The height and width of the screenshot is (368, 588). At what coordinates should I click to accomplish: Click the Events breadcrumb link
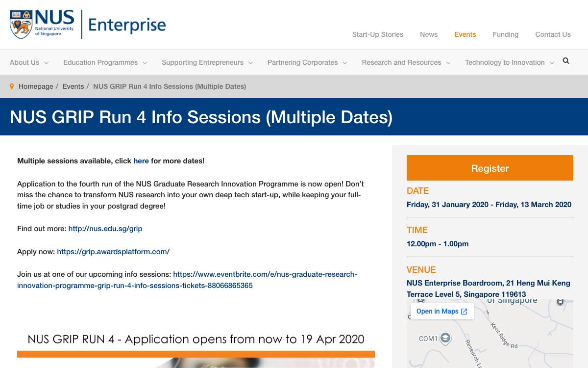point(73,86)
